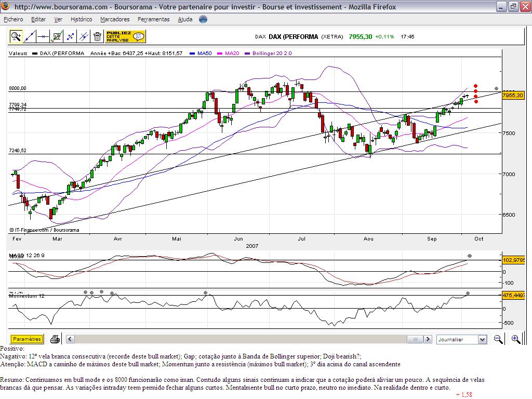Click the DAX (PERFORMA legend entry
This screenshot has width=532, height=399.
point(62,54)
